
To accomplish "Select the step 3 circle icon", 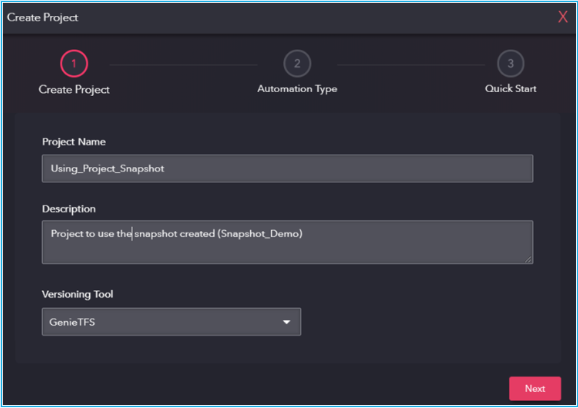I will click(x=511, y=63).
